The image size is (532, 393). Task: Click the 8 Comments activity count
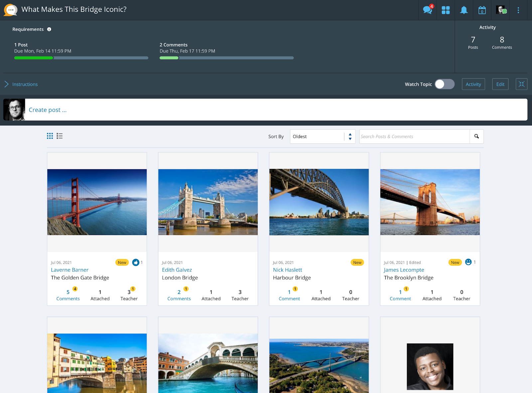tap(502, 43)
